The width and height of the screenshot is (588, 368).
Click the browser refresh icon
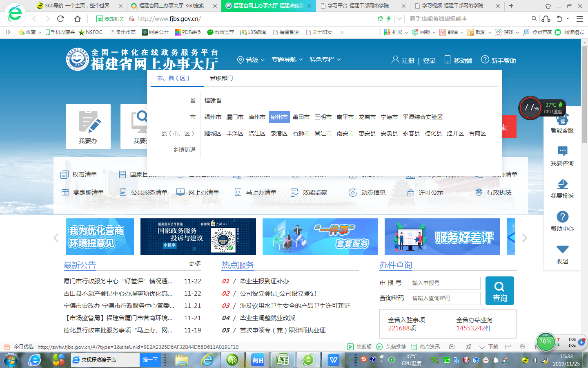pos(60,19)
